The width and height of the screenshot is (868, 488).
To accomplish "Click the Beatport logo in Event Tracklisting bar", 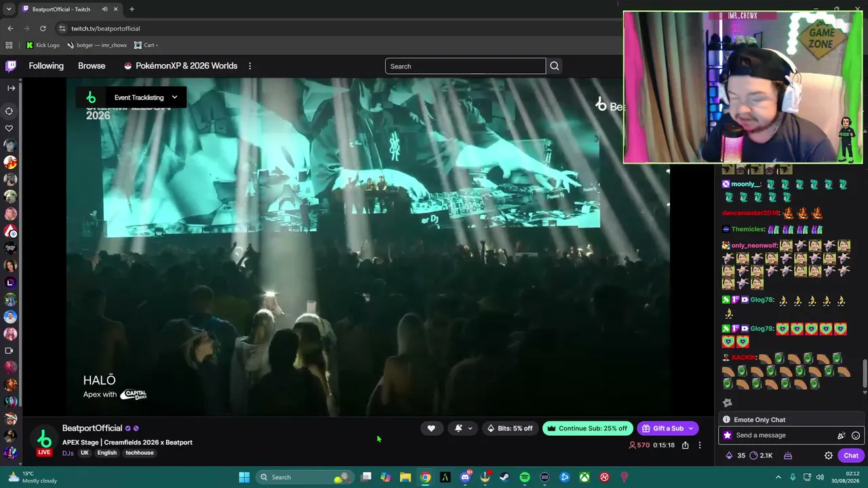I will pos(91,98).
